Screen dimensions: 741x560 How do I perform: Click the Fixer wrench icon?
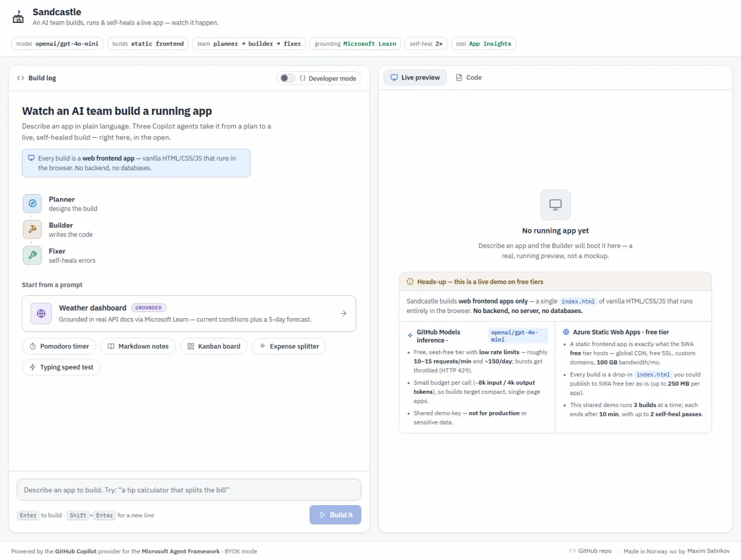(x=32, y=255)
